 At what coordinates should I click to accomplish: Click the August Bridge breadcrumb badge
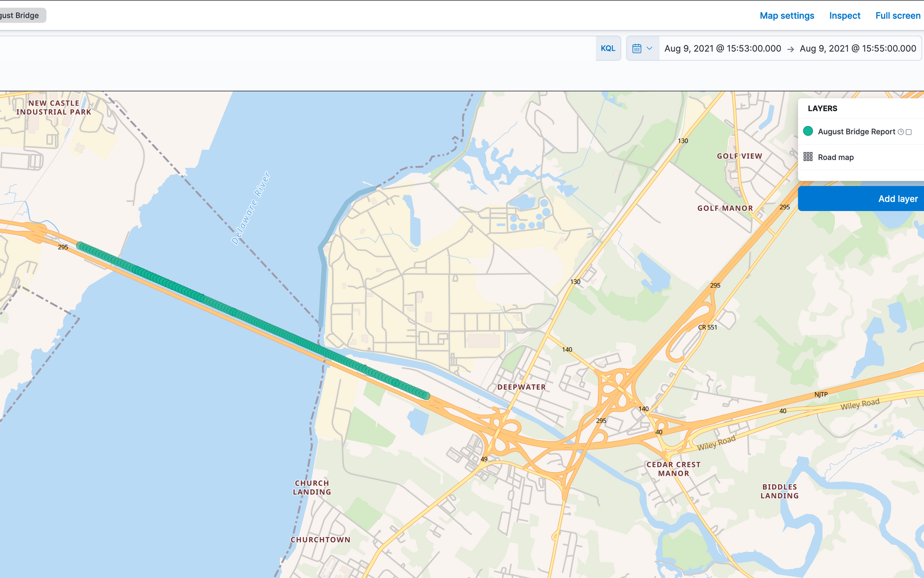21,16
